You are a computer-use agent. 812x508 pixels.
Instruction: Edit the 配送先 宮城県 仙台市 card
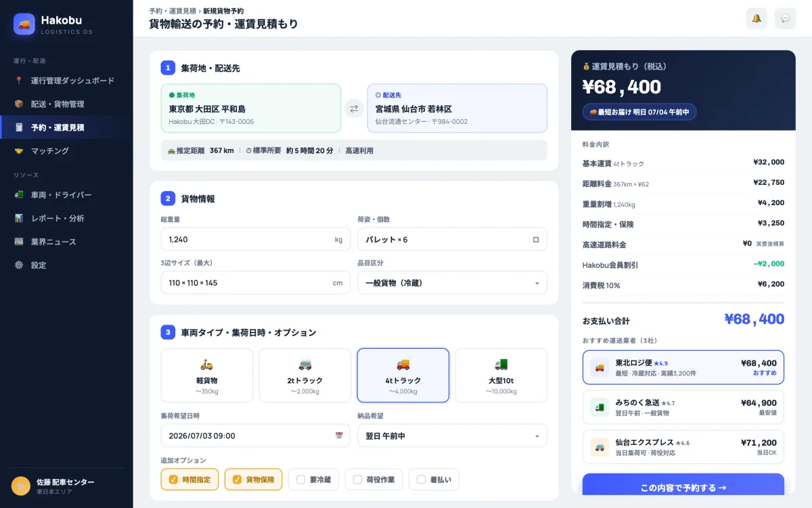tap(457, 108)
